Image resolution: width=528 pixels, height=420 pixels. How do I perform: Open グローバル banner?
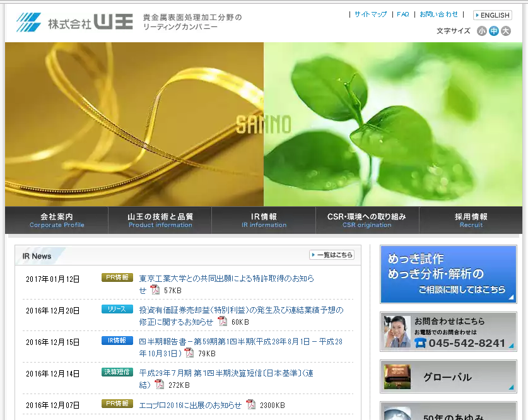(448, 376)
